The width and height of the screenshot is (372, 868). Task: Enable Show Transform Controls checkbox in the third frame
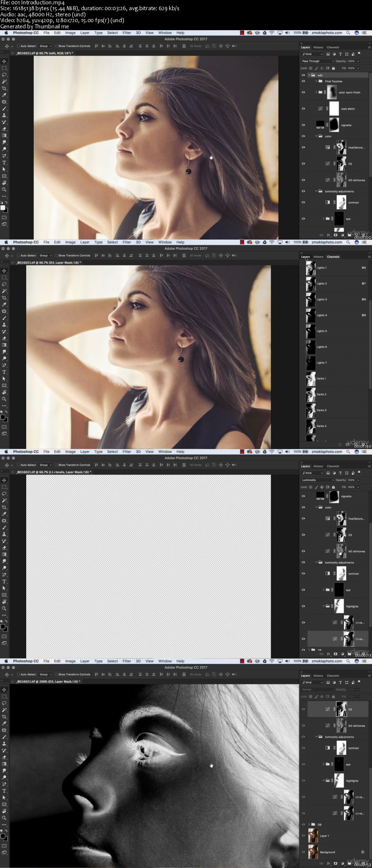[56, 465]
